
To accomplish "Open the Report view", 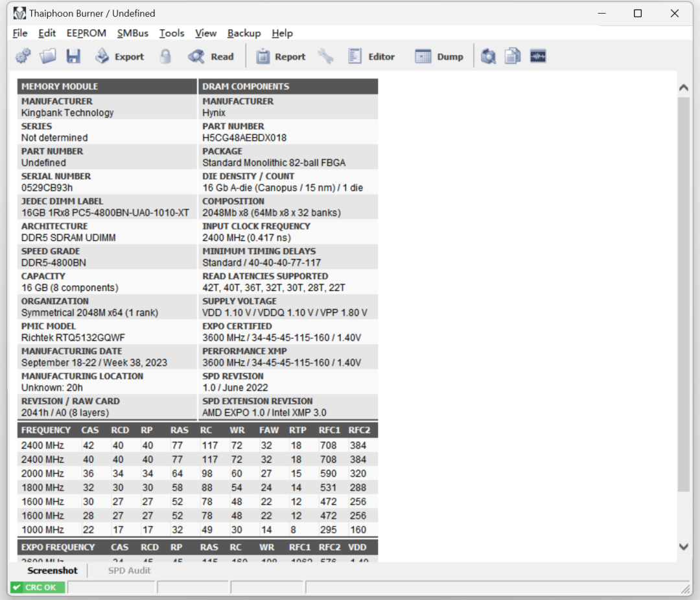I will coord(281,56).
